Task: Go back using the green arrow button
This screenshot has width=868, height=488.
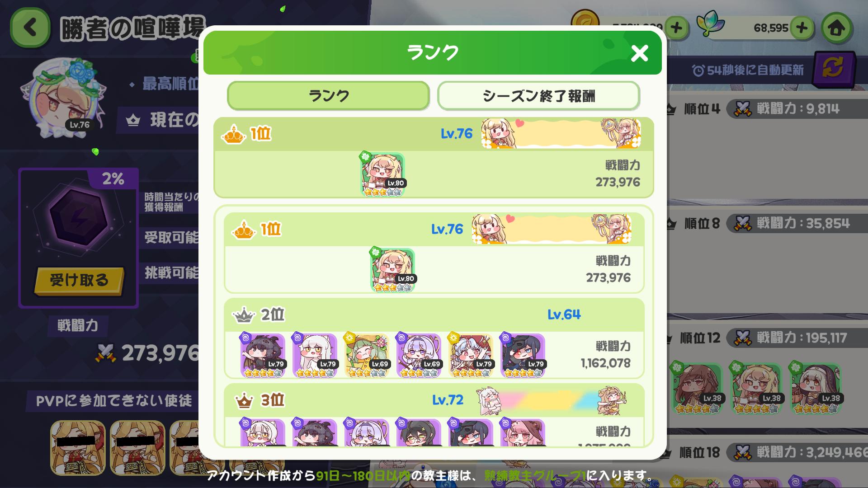Action: [x=30, y=28]
